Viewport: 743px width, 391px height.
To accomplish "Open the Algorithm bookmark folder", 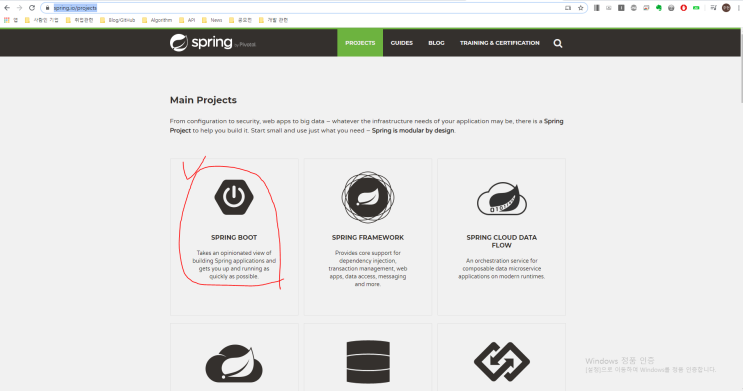I will click(x=157, y=20).
